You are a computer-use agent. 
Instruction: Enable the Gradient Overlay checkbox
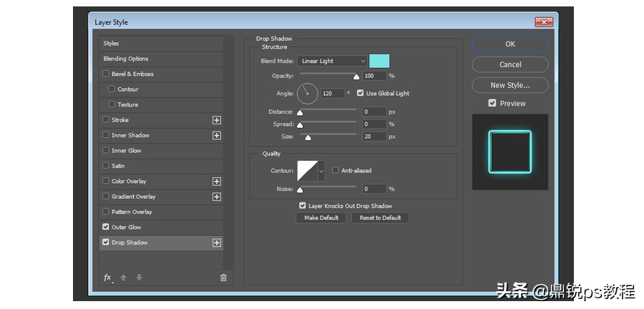click(x=106, y=197)
